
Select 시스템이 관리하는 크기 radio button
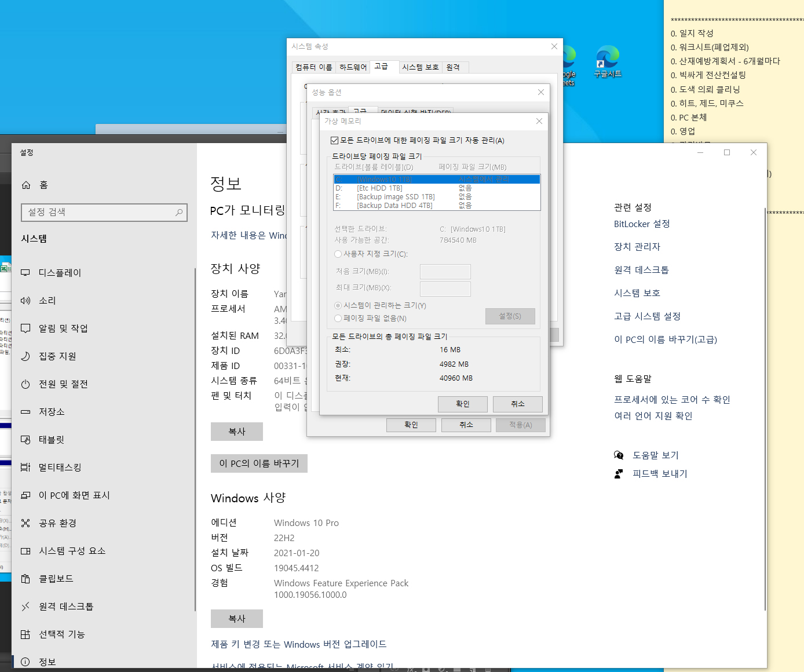click(338, 305)
